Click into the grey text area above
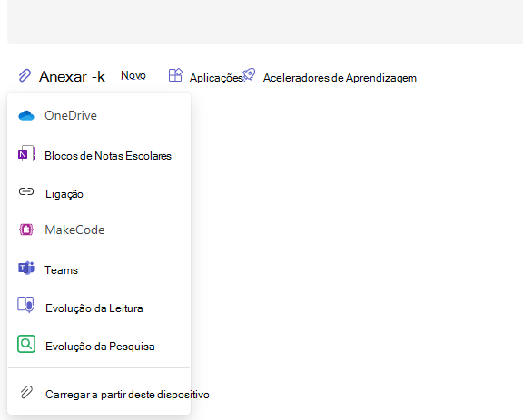This screenshot has width=523, height=420. point(265,22)
